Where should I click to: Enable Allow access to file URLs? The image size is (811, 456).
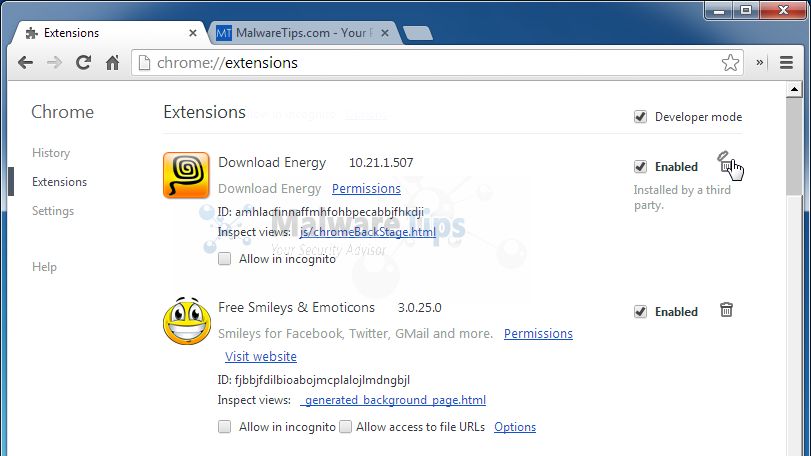coord(346,427)
